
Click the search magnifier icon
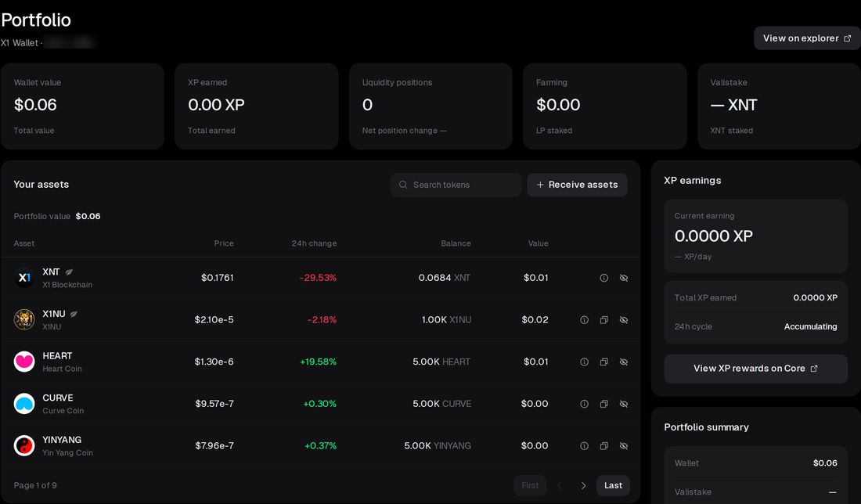[403, 185]
